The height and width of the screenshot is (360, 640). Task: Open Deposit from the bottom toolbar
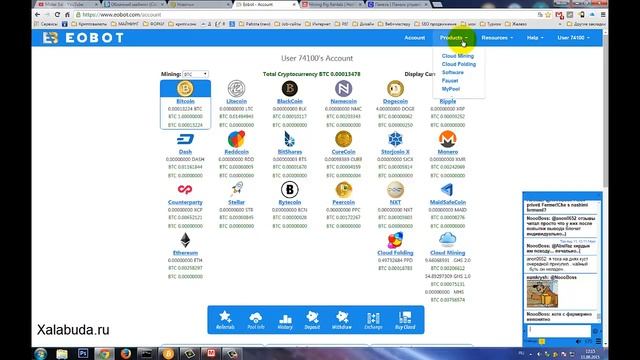(x=312, y=320)
